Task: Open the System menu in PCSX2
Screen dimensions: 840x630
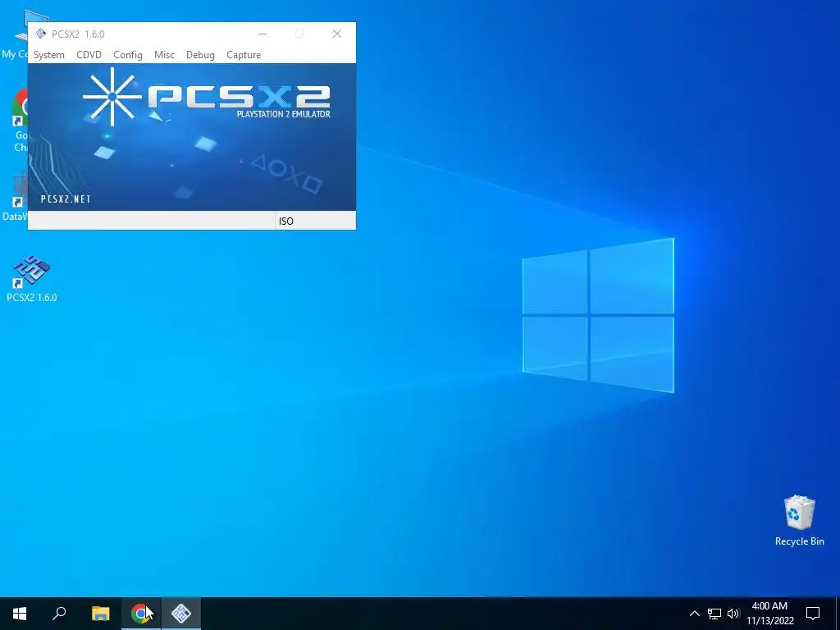Action: [48, 55]
